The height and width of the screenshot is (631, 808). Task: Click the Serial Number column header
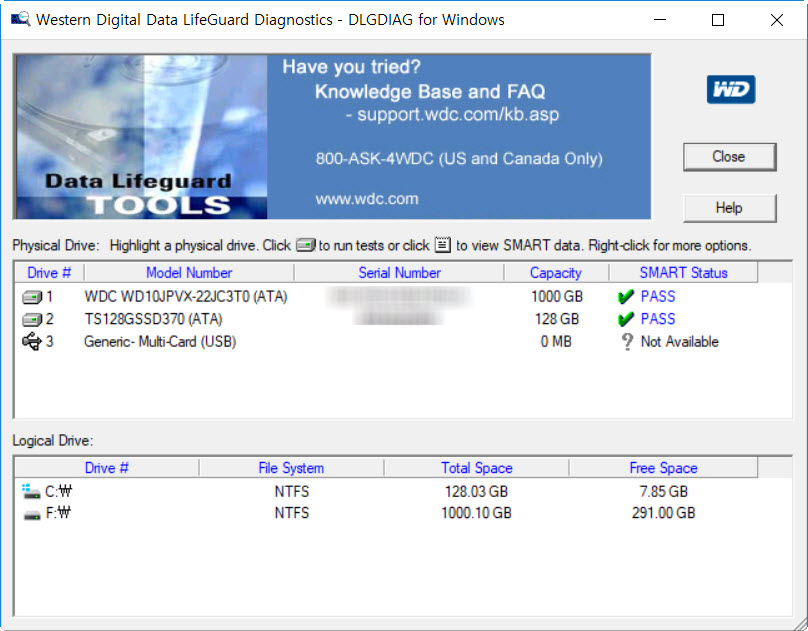399,272
